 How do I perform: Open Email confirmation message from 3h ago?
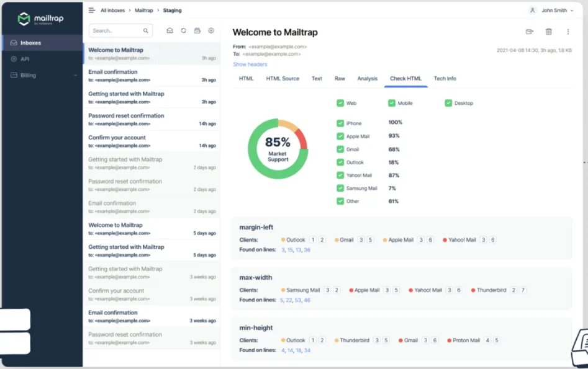[152, 75]
